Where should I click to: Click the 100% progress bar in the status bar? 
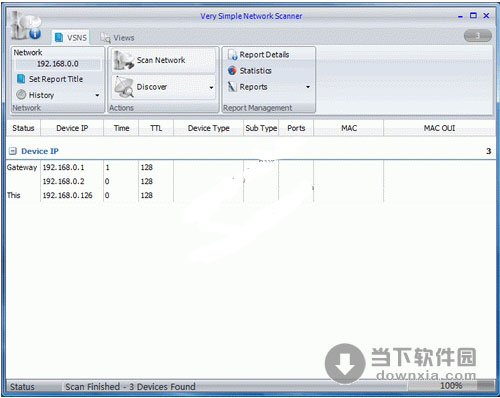pos(451,386)
